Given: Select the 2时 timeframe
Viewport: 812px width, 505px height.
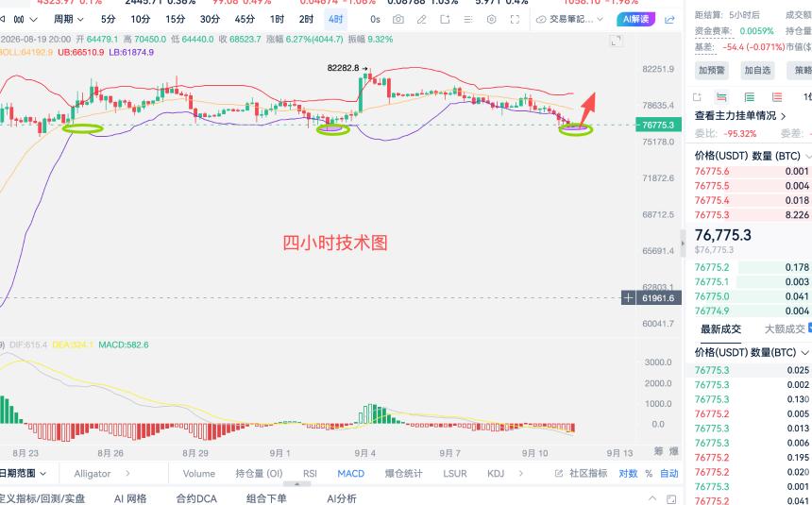Looking at the screenshot, I should click(x=306, y=19).
